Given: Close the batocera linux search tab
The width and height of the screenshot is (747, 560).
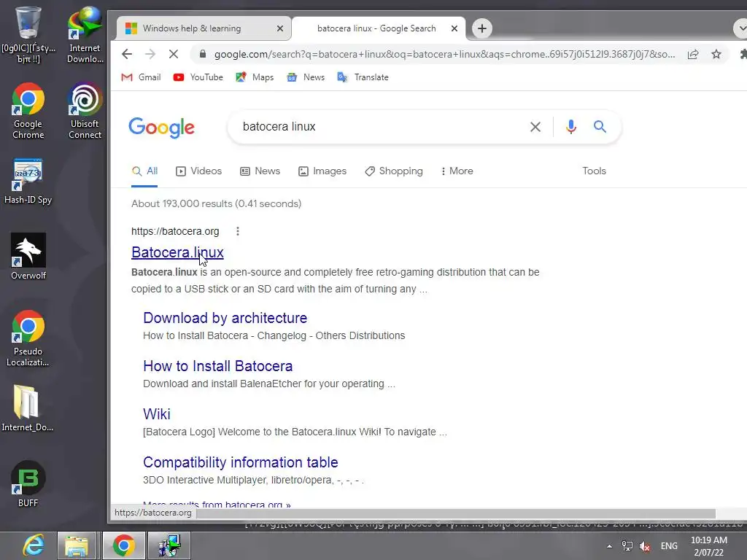Looking at the screenshot, I should coord(454,28).
